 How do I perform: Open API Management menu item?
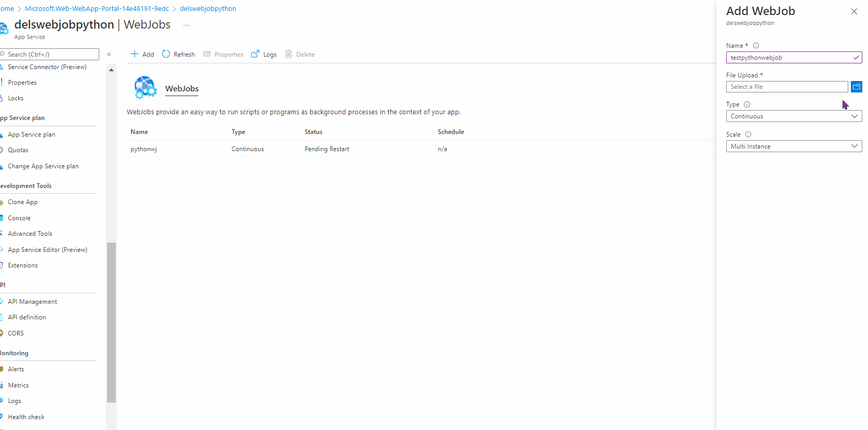(x=32, y=302)
